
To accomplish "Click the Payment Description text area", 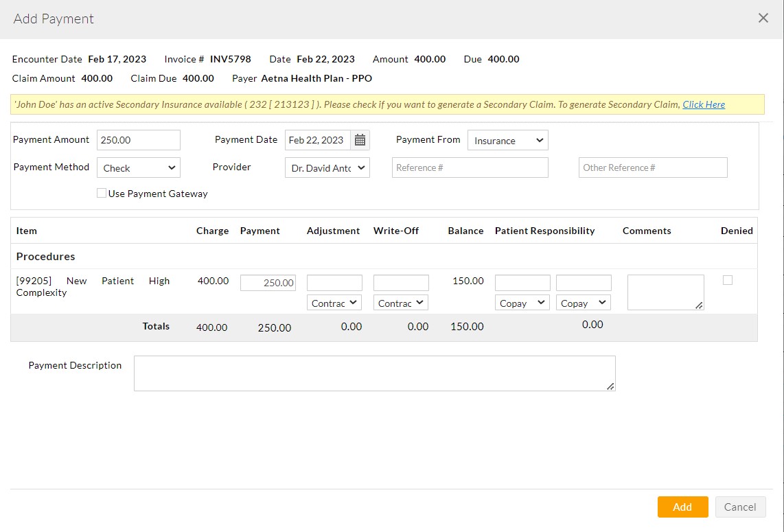I will tap(374, 373).
